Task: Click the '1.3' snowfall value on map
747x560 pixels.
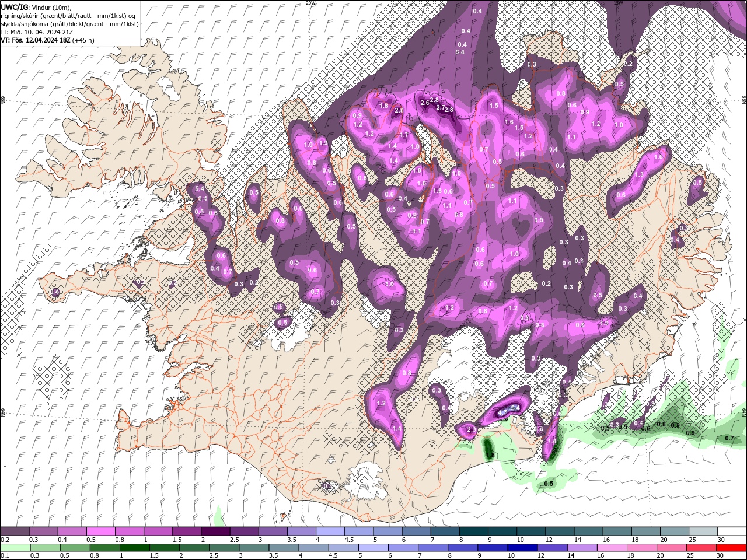Action: click(639, 174)
